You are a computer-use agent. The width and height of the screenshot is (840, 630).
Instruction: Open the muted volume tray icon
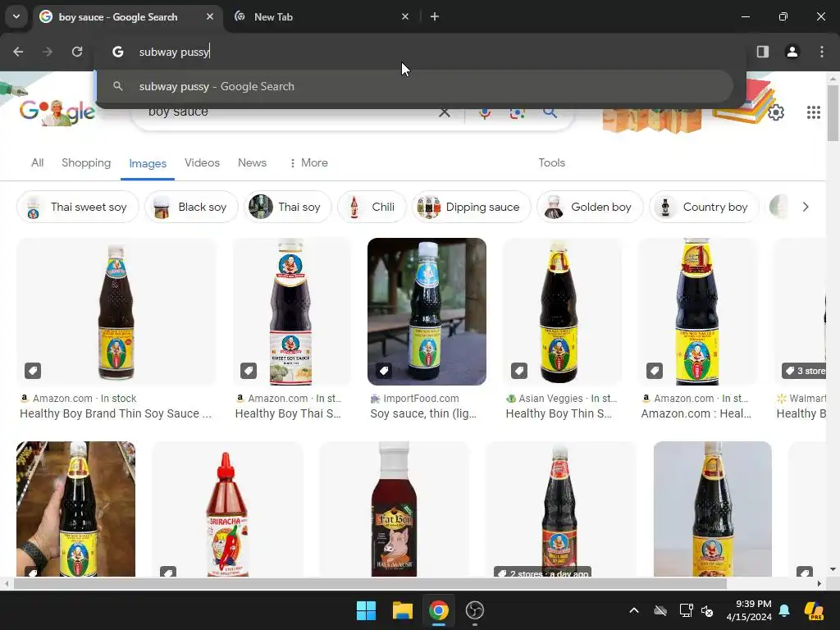707,610
